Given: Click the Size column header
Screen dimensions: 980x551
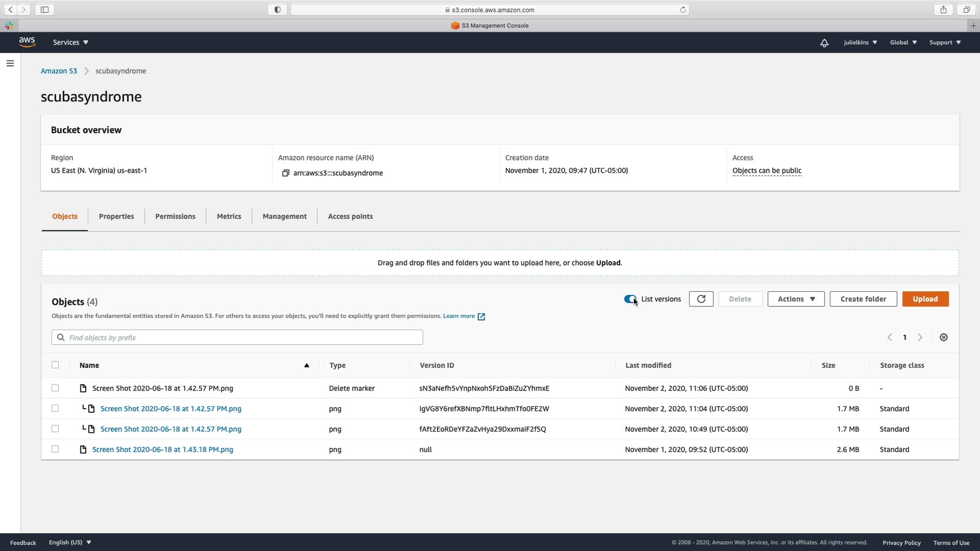Looking at the screenshot, I should [828, 365].
